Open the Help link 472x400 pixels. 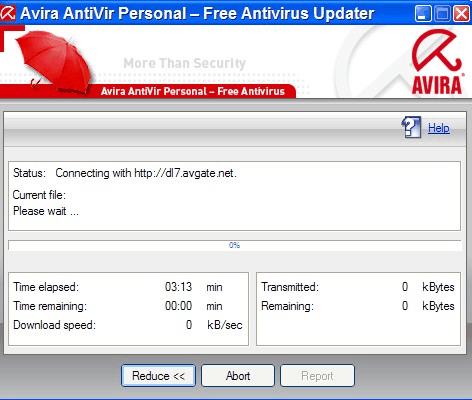coord(439,128)
